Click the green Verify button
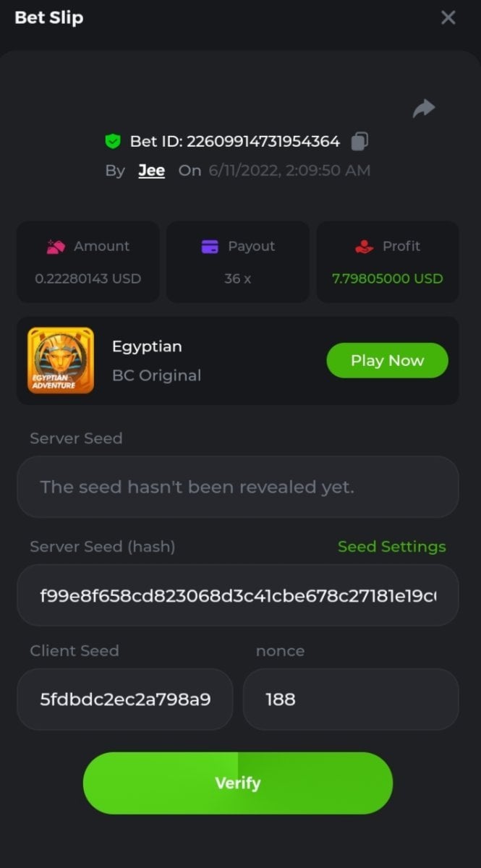481x868 pixels. [x=238, y=783]
